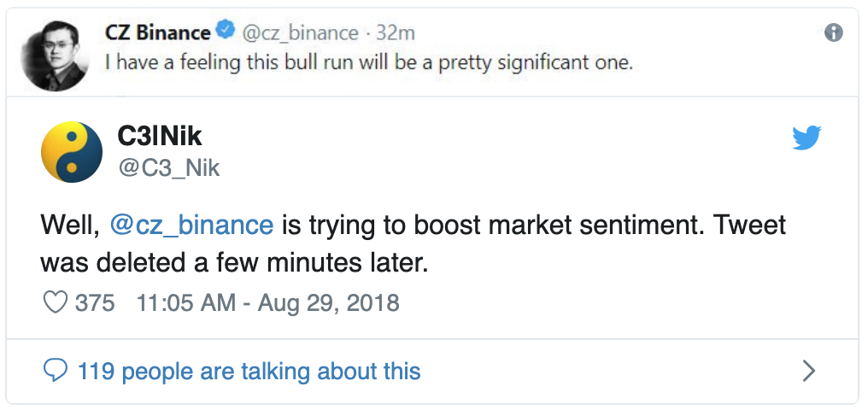Expand the conversation using the right chevron arrow
This screenshot has height=410, width=868.
[x=808, y=371]
